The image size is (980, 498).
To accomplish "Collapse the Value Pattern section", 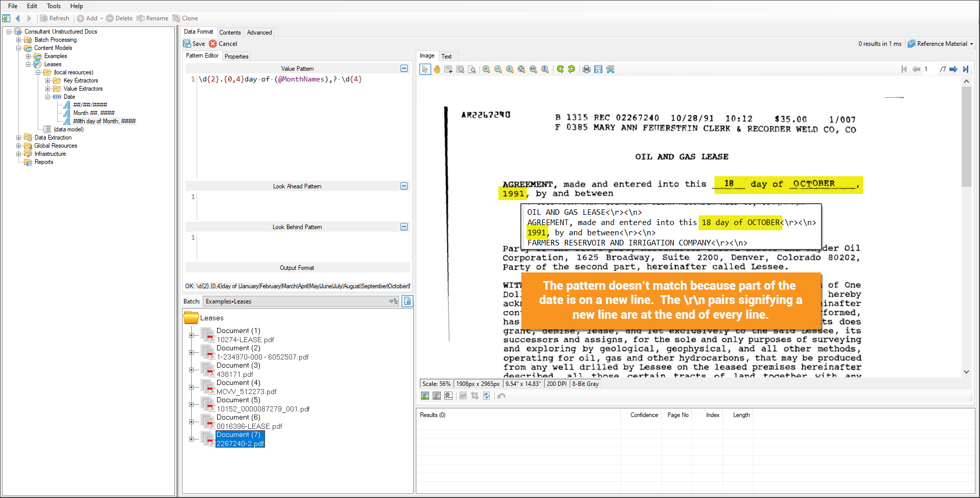I will pos(404,69).
